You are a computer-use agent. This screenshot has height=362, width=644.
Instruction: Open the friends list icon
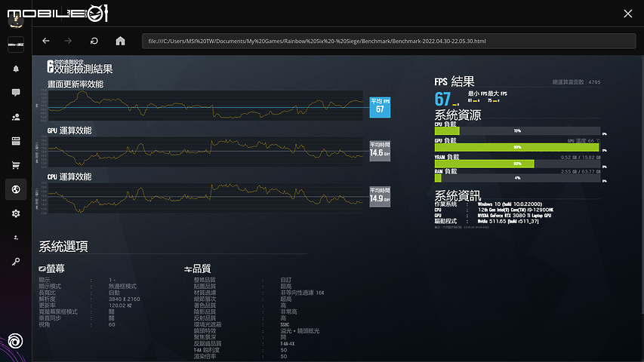pyautogui.click(x=16, y=117)
